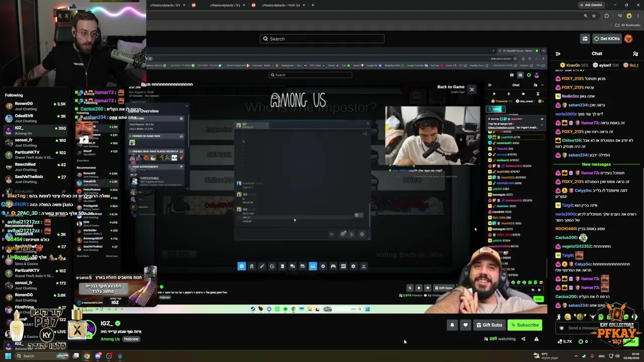Screen dimensions: 644x362
Task: Click the magnifier icon in the Kick search bar
Action: pos(265,39)
